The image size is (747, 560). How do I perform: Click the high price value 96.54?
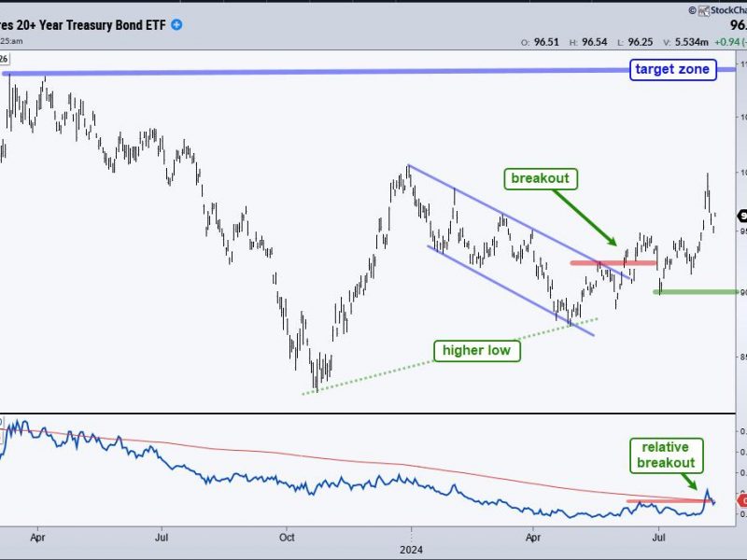pos(594,42)
